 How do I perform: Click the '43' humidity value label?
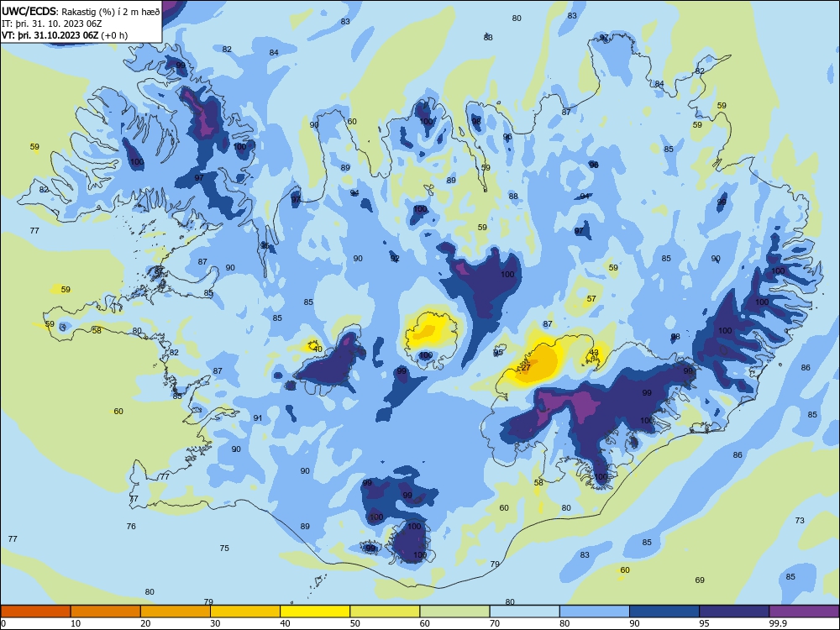point(594,353)
